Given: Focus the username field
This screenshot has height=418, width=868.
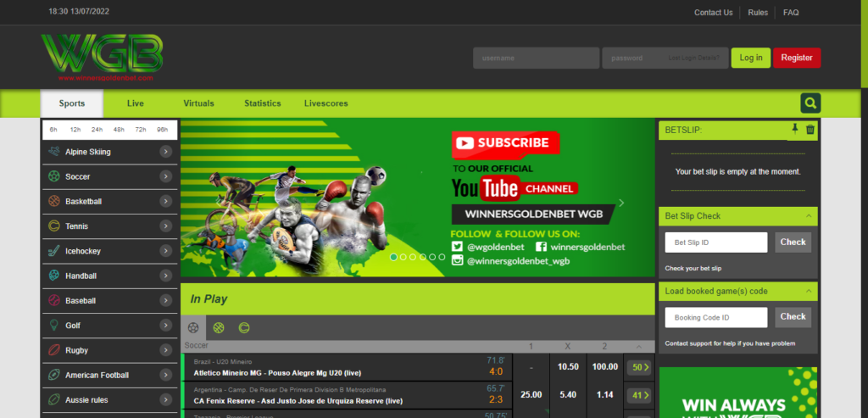Looking at the screenshot, I should click(x=536, y=58).
